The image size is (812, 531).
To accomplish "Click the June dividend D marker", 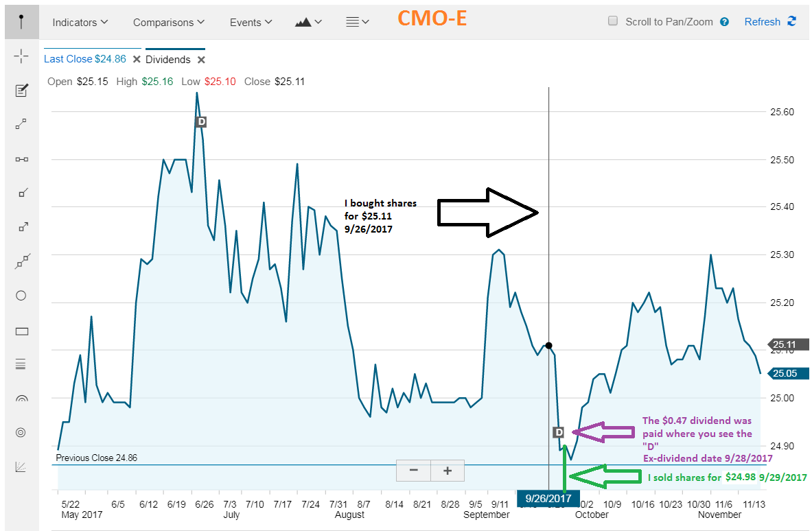I will pos(201,121).
